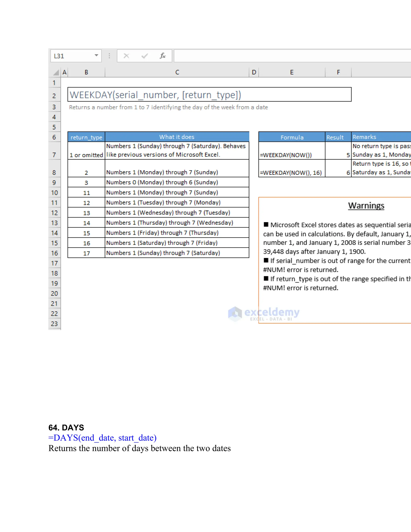Click the '1 or omitted' cell
411x532 pixels.
pos(86,151)
